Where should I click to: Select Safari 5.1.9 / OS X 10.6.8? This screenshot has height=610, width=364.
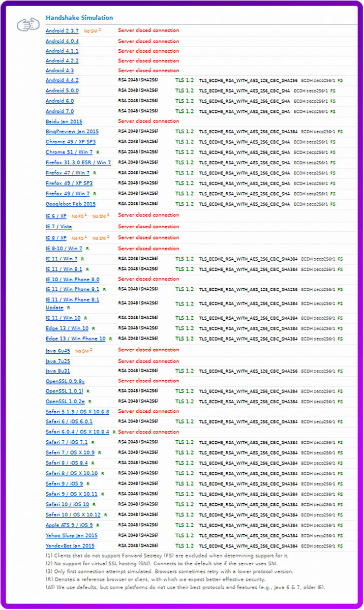77,412
